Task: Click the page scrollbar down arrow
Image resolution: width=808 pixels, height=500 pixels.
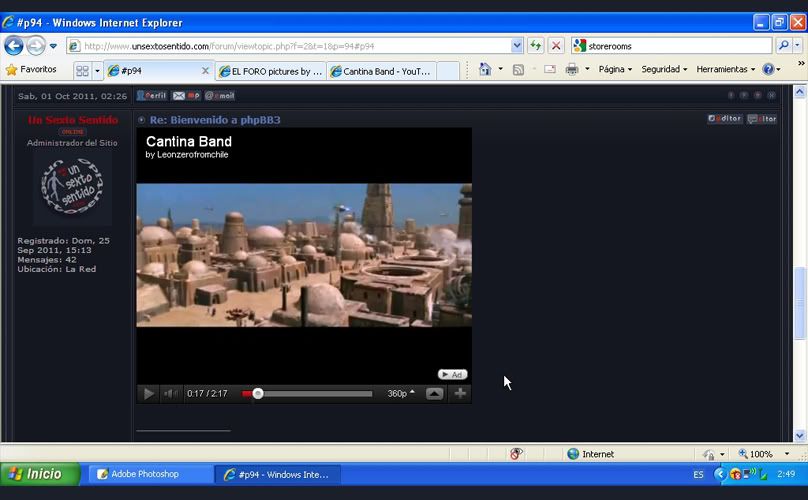Action: (800, 436)
